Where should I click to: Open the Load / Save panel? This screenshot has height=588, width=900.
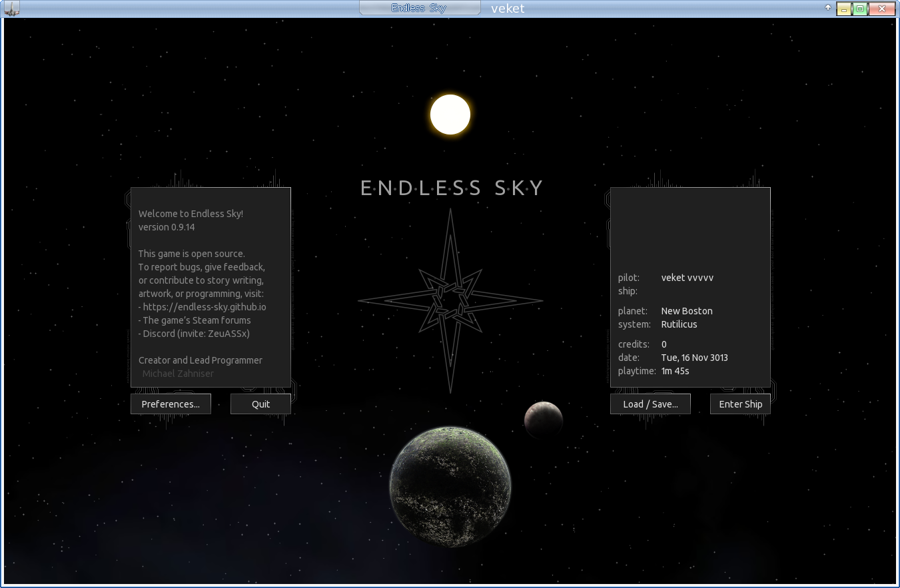650,404
